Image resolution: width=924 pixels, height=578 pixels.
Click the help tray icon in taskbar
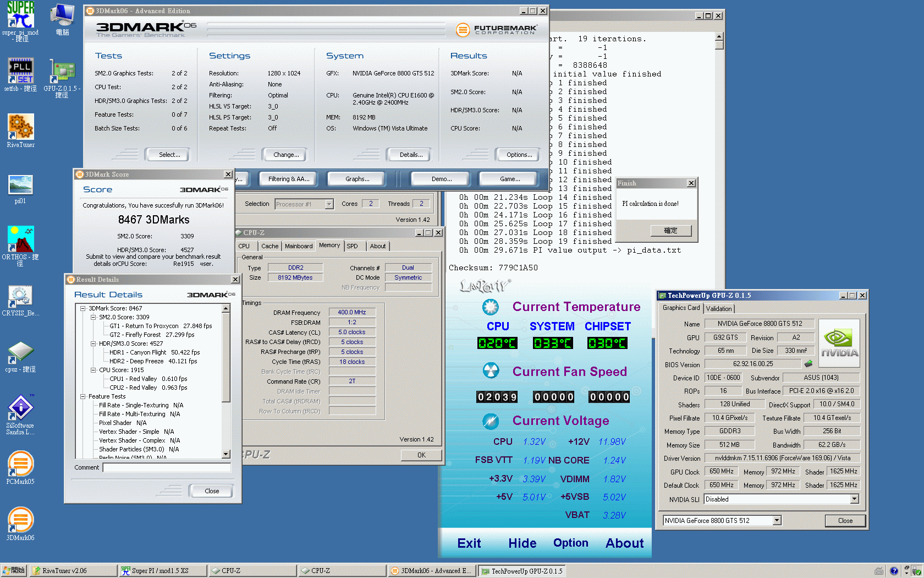click(894, 571)
